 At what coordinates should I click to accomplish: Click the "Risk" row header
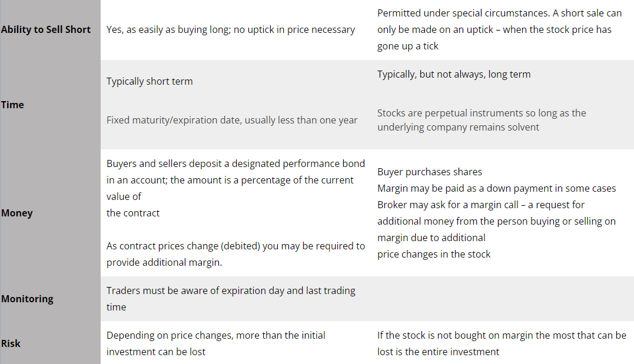click(x=11, y=343)
